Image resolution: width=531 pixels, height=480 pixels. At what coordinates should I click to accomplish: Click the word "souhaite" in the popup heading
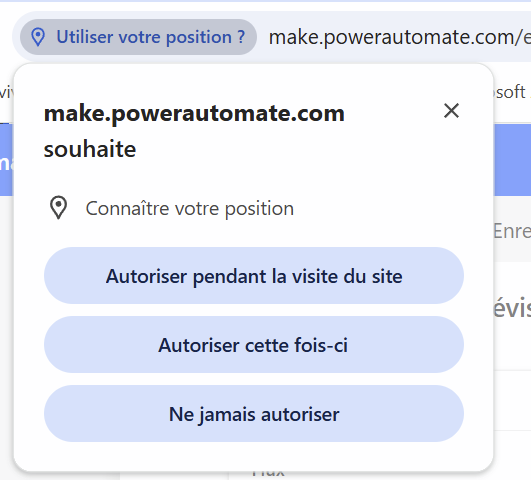click(90, 149)
